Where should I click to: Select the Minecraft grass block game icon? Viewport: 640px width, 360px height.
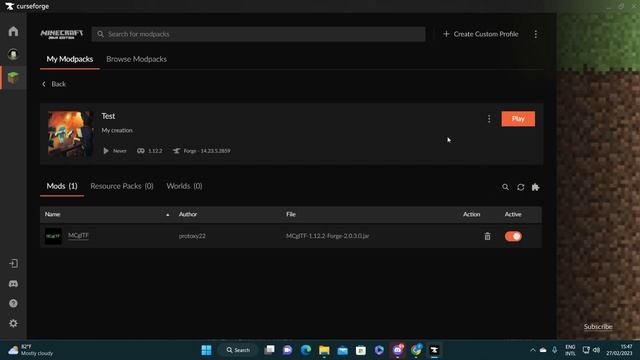pyautogui.click(x=13, y=78)
